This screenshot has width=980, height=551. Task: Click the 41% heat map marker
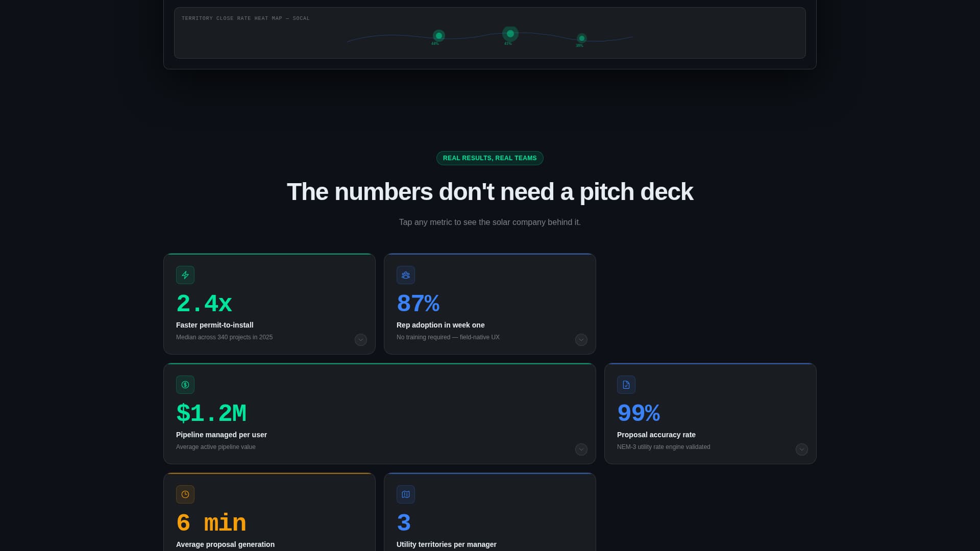tap(510, 34)
